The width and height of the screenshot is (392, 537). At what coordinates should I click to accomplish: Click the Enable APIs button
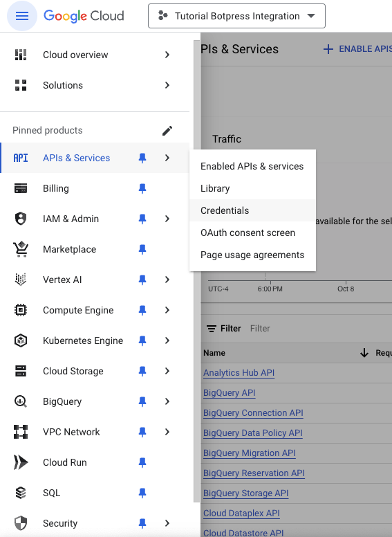(357, 49)
